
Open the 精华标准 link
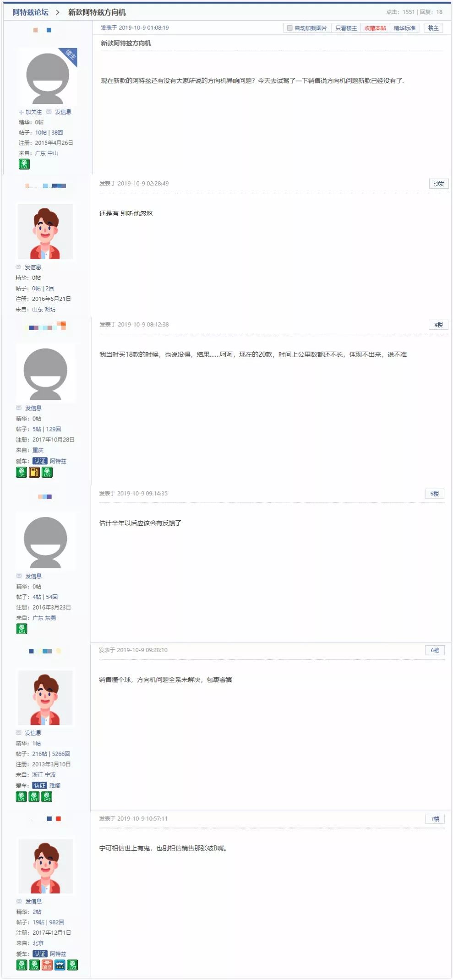click(x=404, y=28)
